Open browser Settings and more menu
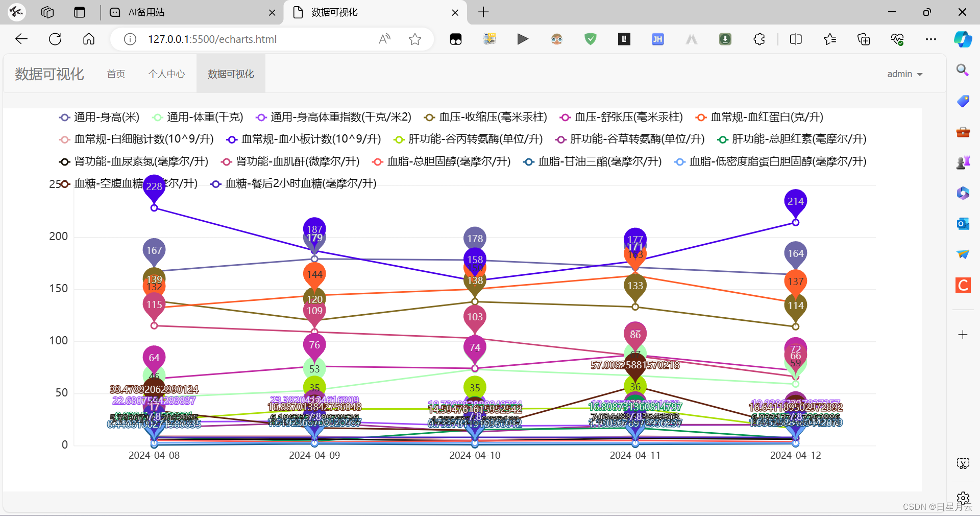 pyautogui.click(x=931, y=39)
